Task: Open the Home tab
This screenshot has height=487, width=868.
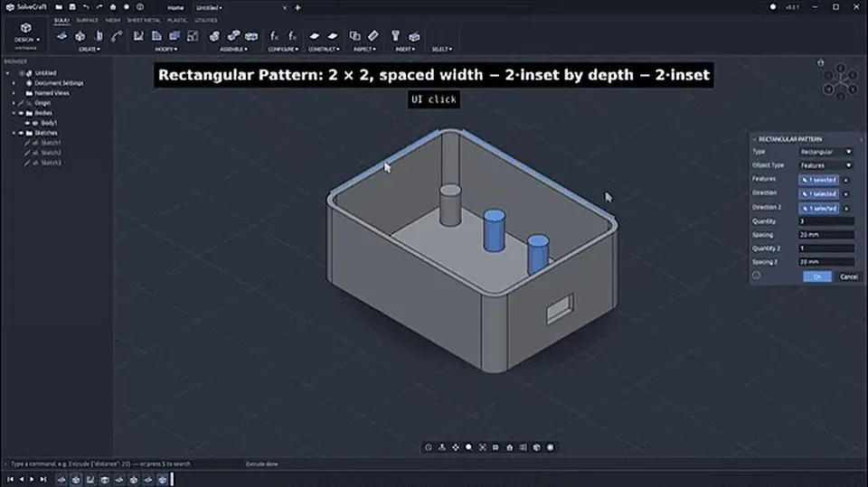Action: pyautogui.click(x=175, y=8)
